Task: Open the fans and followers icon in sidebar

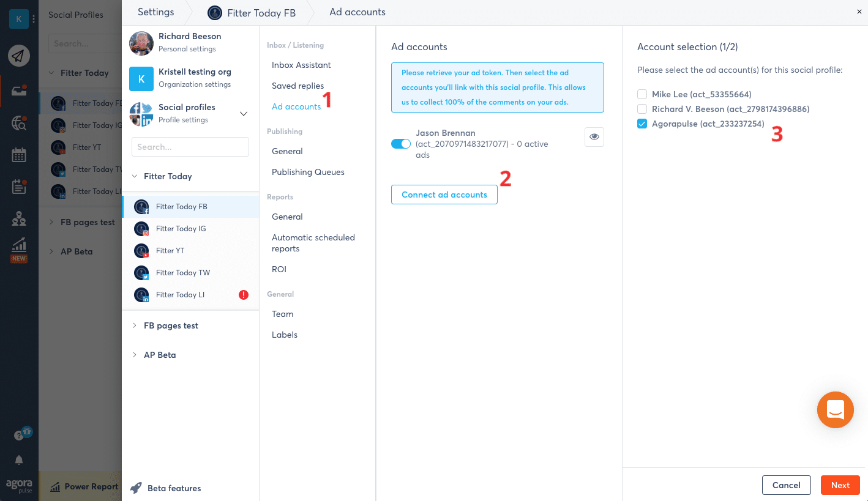Action: (19, 218)
